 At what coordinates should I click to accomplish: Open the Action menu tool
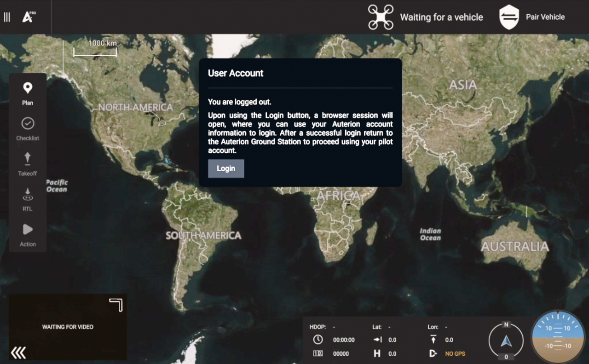[x=28, y=235]
